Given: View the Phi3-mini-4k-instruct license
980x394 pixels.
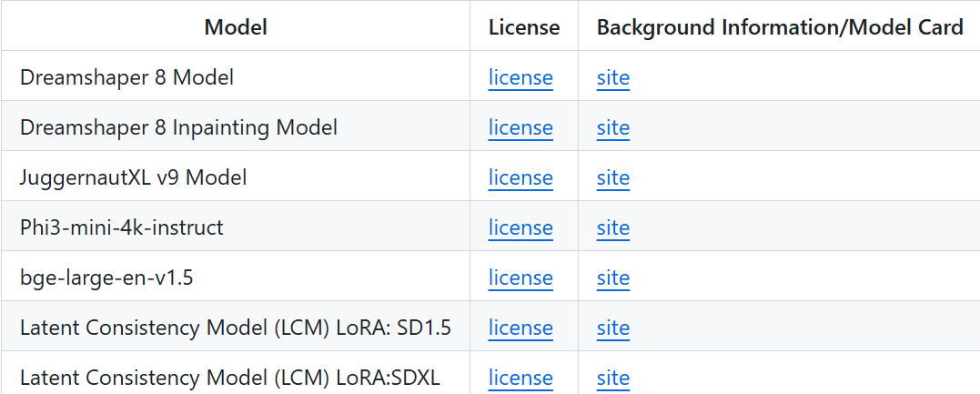Looking at the screenshot, I should [520, 227].
